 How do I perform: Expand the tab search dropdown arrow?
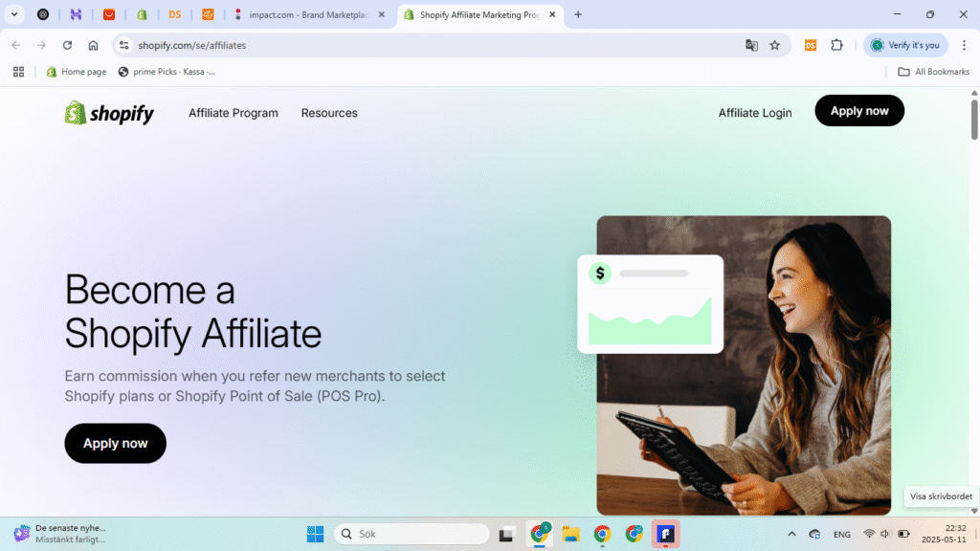click(13, 14)
